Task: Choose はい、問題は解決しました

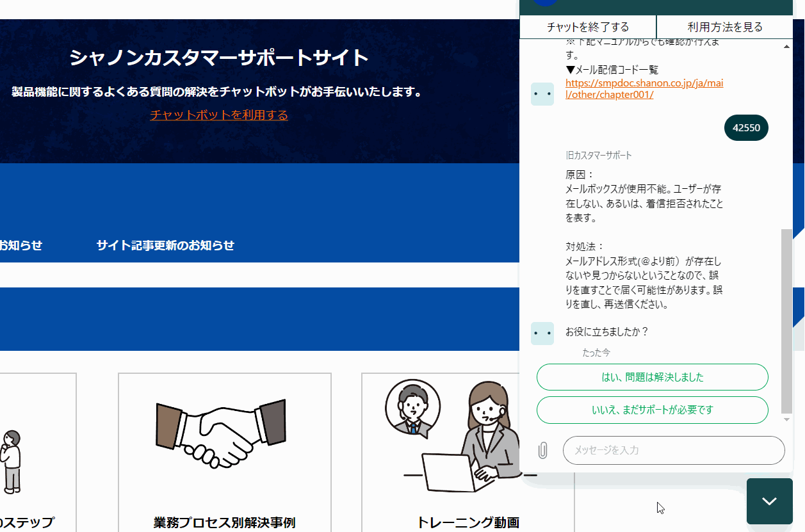Action: click(652, 377)
